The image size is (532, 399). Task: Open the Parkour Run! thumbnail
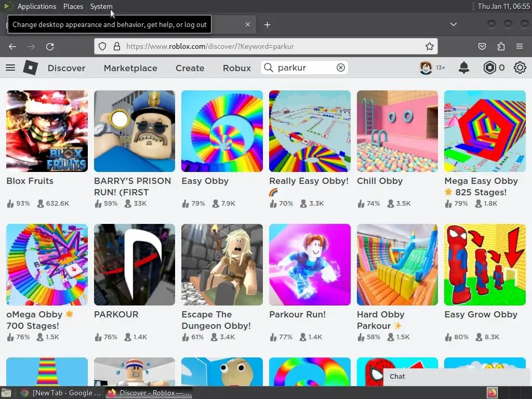tap(310, 264)
